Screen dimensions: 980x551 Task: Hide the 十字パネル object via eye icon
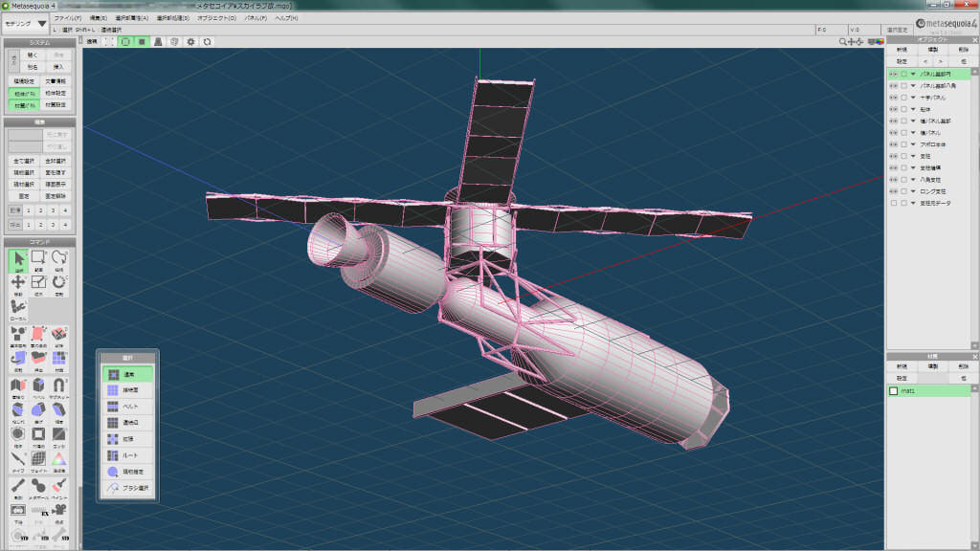coord(893,98)
